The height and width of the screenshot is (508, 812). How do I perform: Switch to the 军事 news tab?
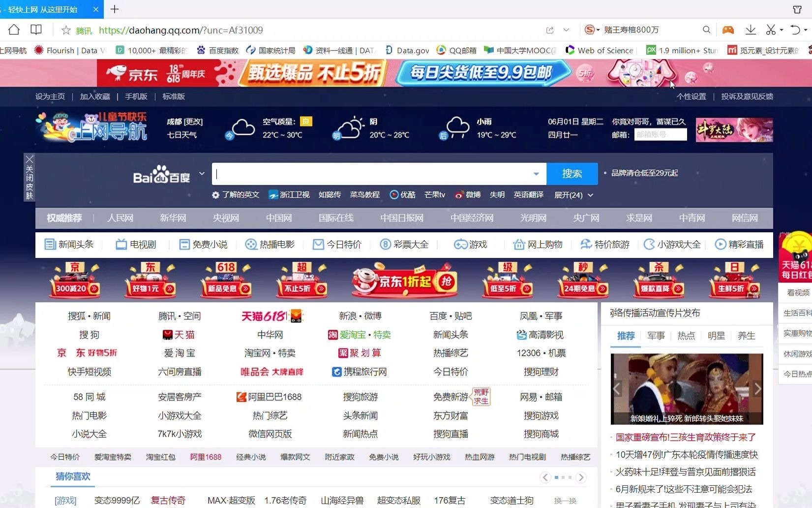tap(656, 336)
